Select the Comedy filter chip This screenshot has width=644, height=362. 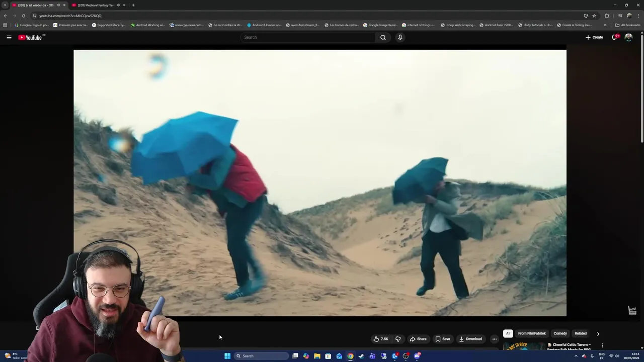560,333
